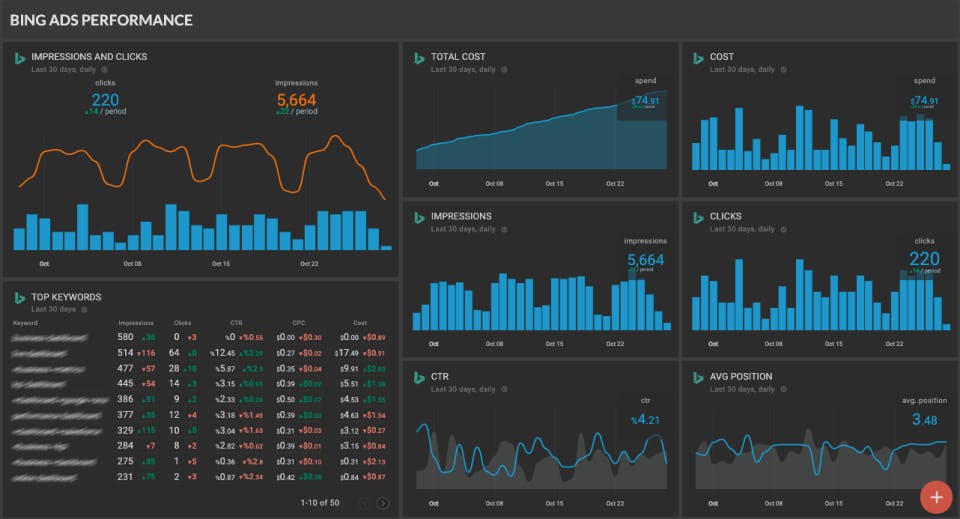Sort keywords table by Cost column
Screen dimensions: 960x519
pos(360,323)
